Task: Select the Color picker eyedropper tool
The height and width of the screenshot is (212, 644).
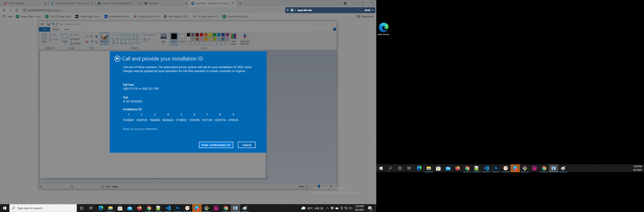Action: pyautogui.click(x=92, y=42)
